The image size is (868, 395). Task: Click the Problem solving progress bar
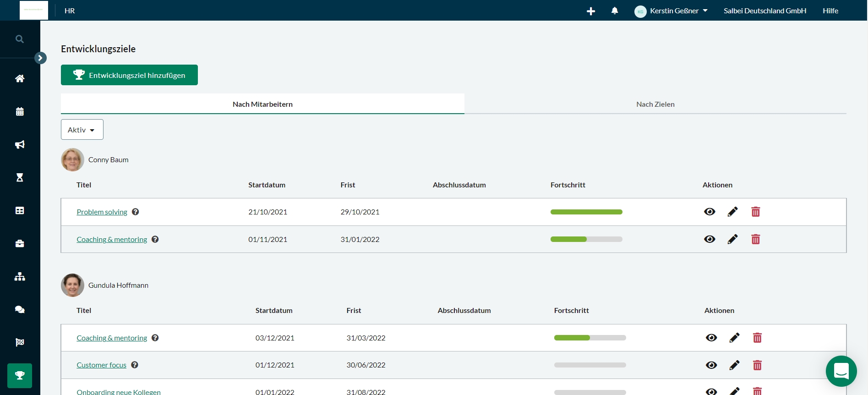click(x=586, y=212)
